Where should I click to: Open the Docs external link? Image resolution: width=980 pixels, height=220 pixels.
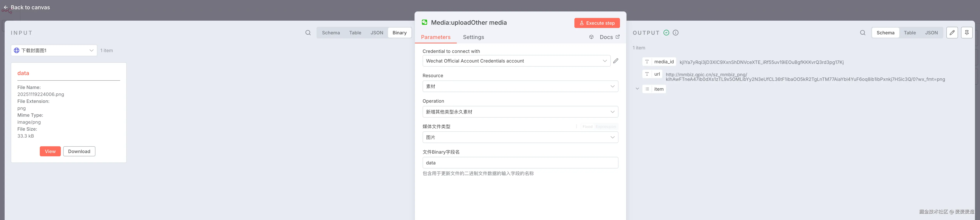[x=609, y=37]
